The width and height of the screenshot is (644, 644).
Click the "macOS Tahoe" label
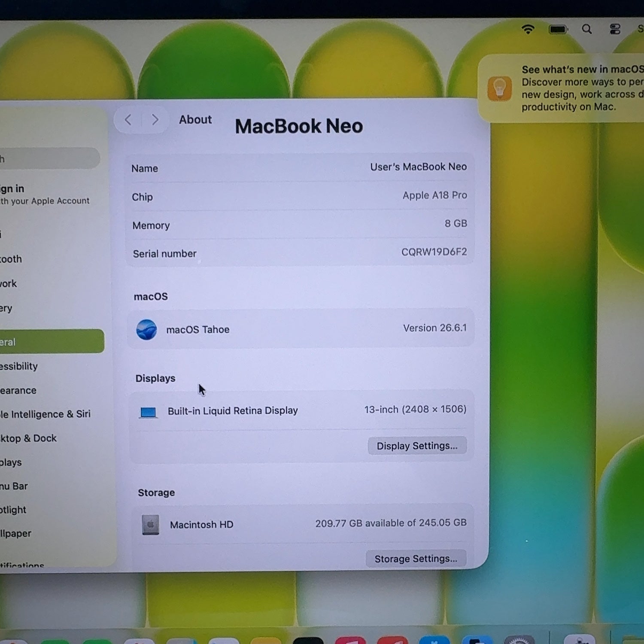point(198,330)
